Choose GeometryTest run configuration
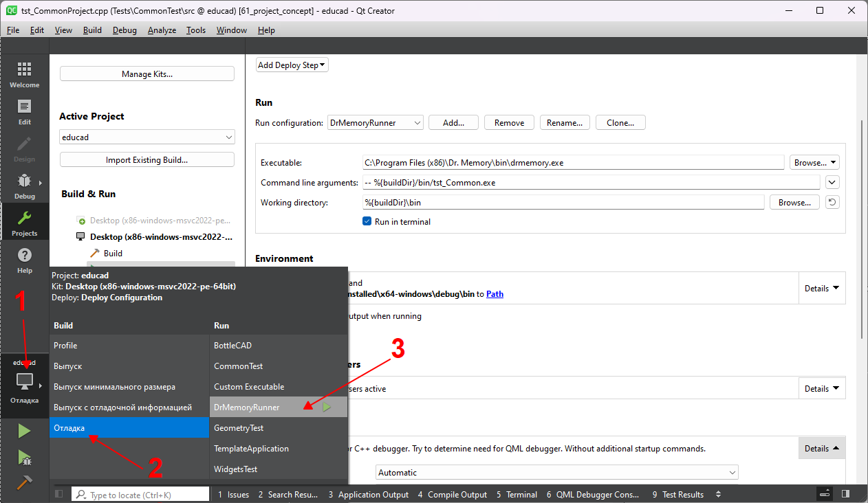The width and height of the screenshot is (868, 503). click(x=279, y=428)
